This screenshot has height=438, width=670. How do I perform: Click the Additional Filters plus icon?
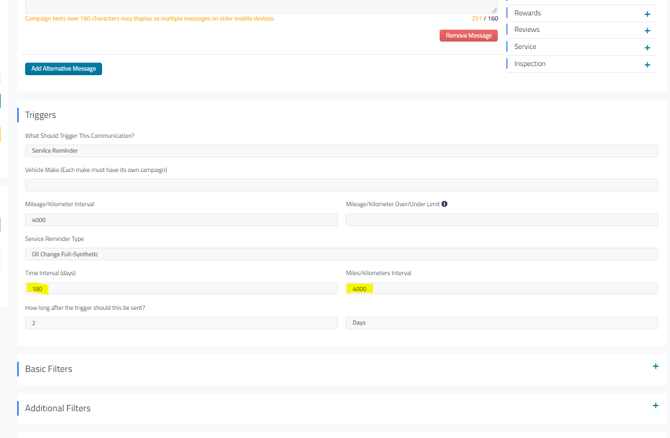pos(655,406)
